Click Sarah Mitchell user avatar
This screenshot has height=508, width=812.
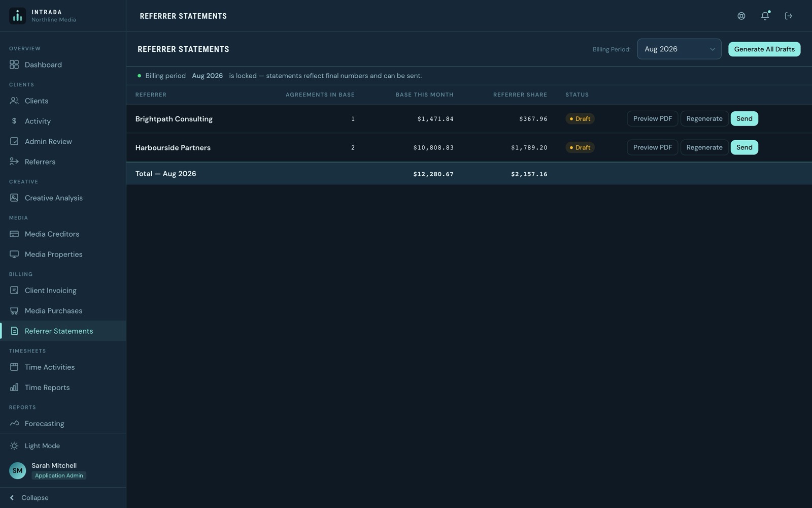(x=17, y=470)
